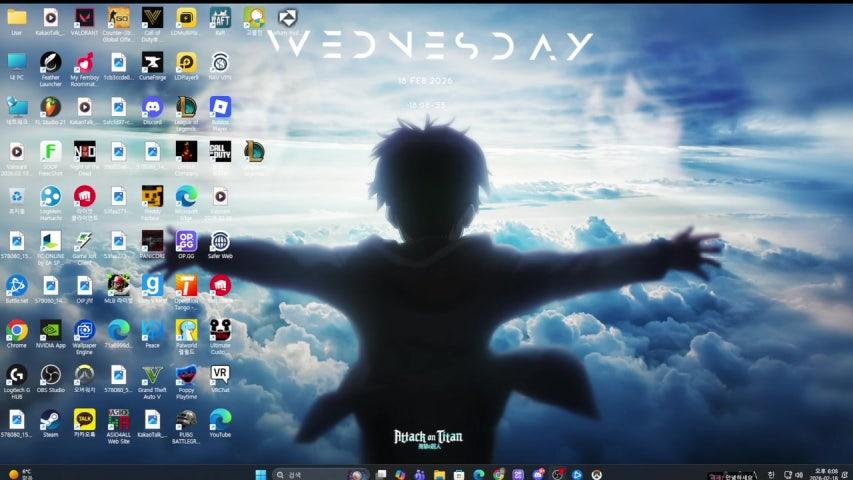Open the LDPlayer9 shortcut
The width and height of the screenshot is (853, 480).
186,66
